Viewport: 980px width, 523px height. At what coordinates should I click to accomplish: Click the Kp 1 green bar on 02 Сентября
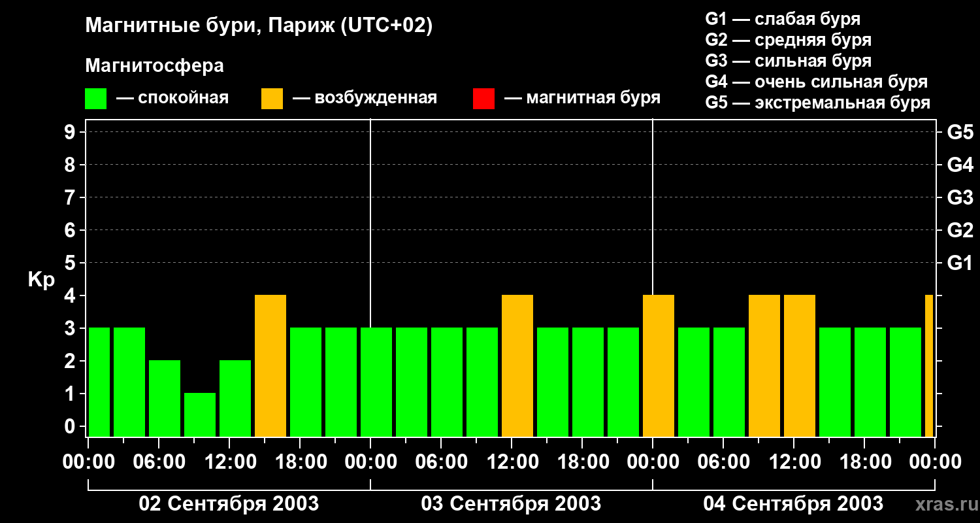click(x=200, y=414)
